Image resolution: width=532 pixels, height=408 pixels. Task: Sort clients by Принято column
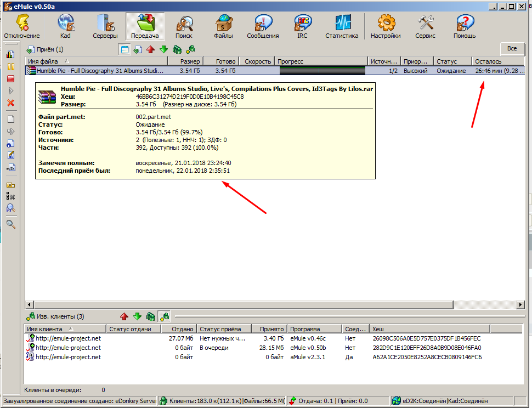(269, 329)
